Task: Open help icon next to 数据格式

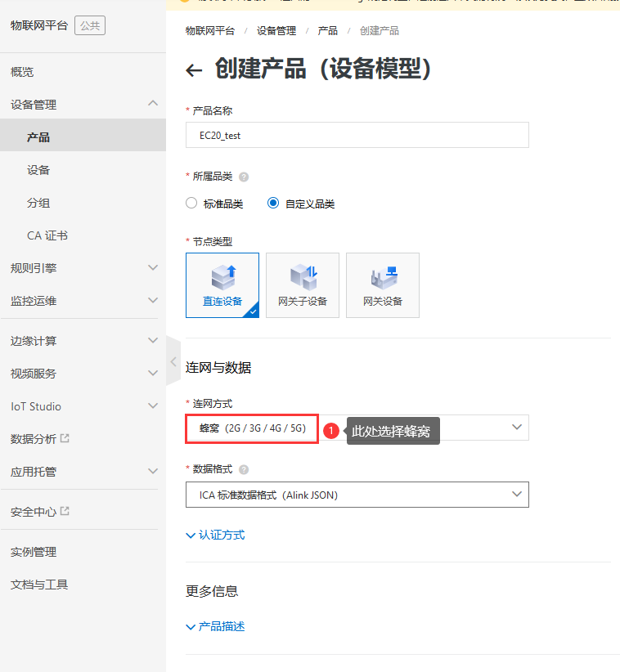Action: (x=244, y=470)
